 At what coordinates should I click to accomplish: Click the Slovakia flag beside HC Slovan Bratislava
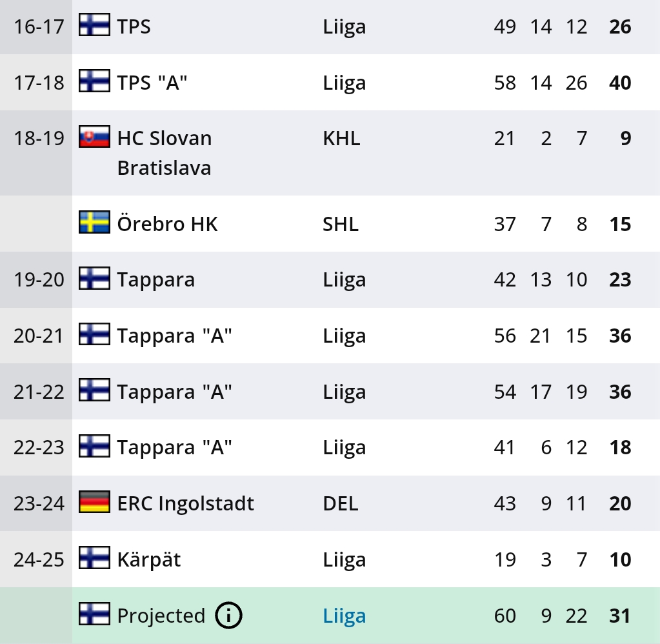pos(95,136)
